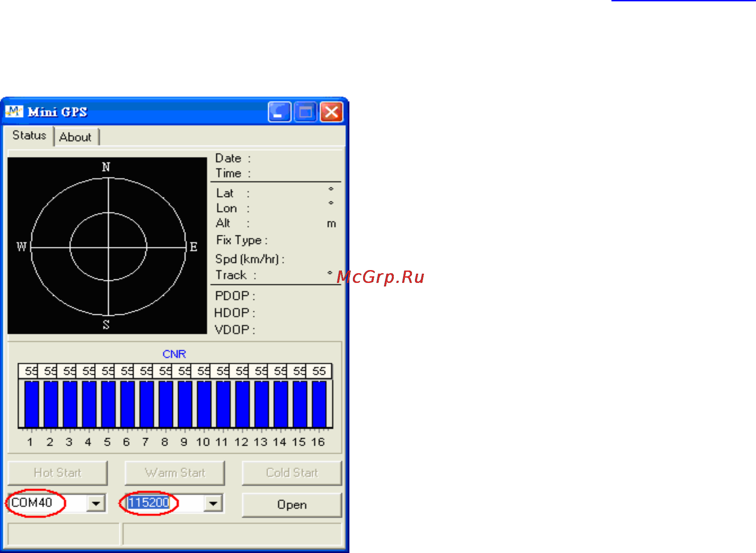This screenshot has width=756, height=553.
Task: Click the CNR bar for satellite 1
Action: click(x=31, y=404)
